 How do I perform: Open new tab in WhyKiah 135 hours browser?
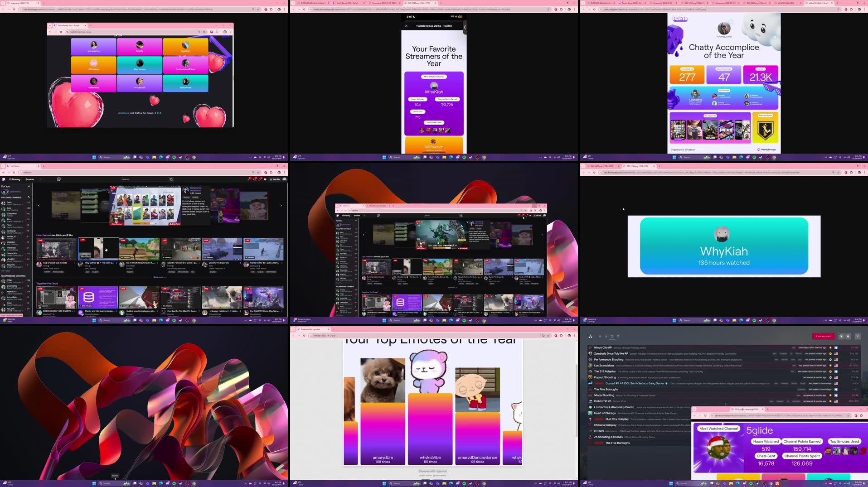click(x=659, y=166)
